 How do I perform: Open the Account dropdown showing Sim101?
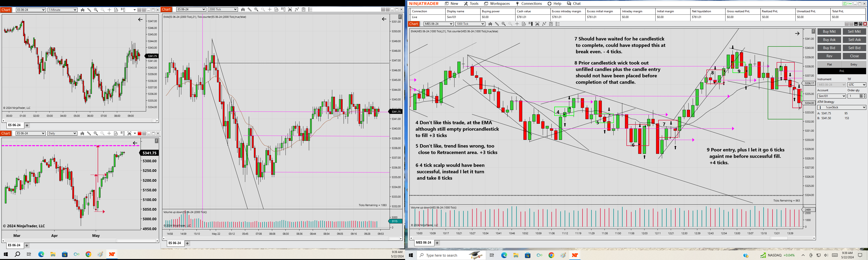point(832,96)
